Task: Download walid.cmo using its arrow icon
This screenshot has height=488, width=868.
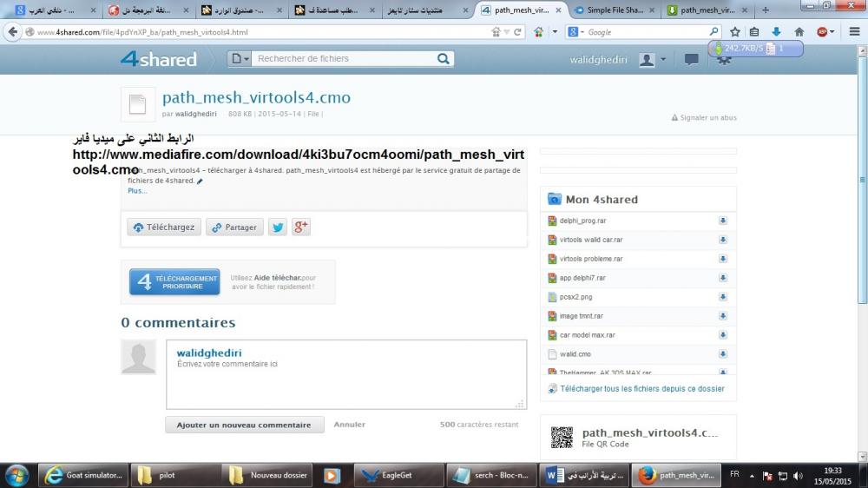Action: (722, 354)
